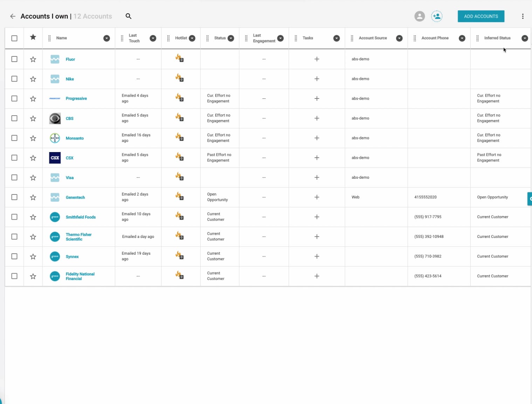Open the Last Touch column dropdown
532x404 pixels.
pos(153,38)
